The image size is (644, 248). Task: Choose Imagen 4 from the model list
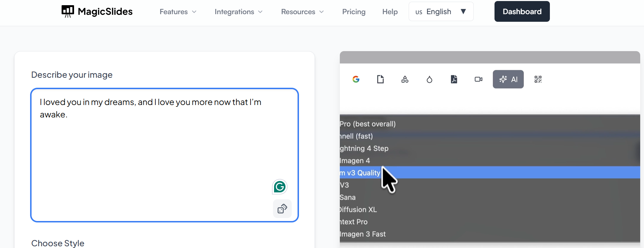tap(355, 161)
